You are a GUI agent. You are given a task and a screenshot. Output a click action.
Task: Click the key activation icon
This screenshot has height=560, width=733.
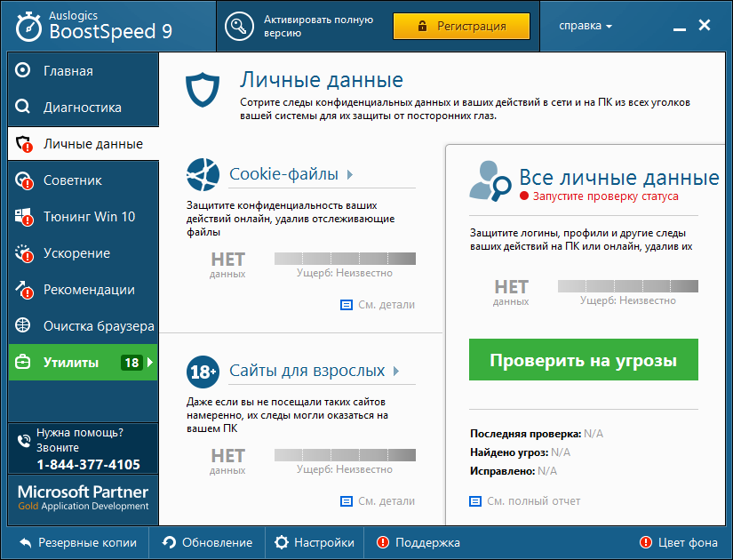[239, 26]
